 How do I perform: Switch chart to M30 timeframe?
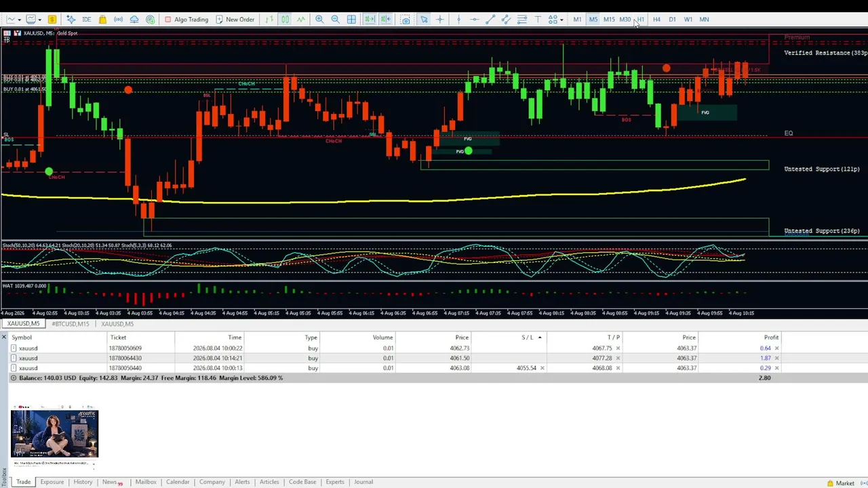coord(625,20)
